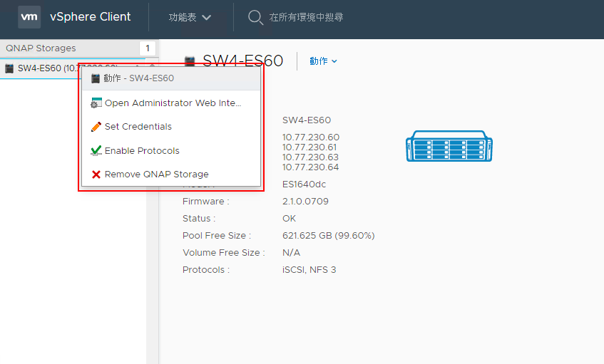Viewport: 604px width, 364px height.
Task: Click the Open Administrator Web Interface icon
Action: click(96, 103)
